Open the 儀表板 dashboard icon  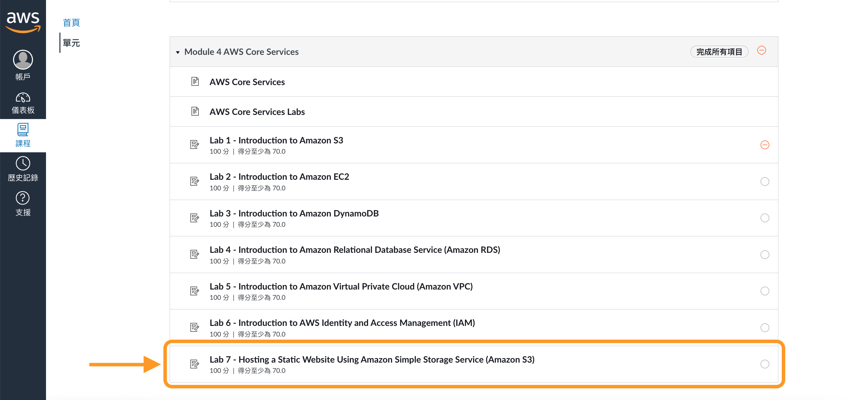tap(23, 98)
